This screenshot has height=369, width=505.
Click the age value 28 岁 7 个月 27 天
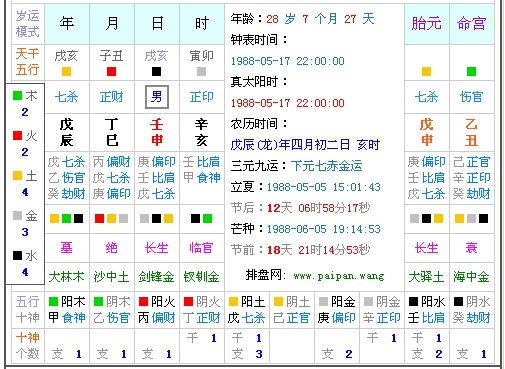(320, 19)
